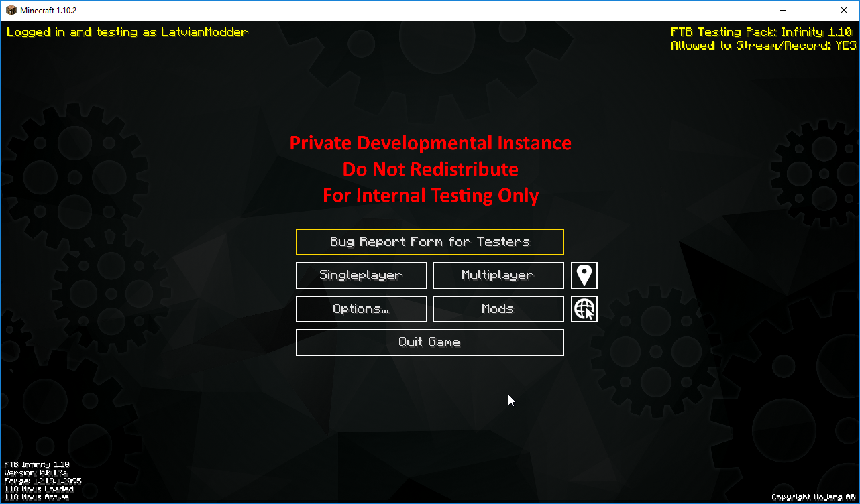Close the Minecraft 1.10.2 window
This screenshot has height=504, width=860.
tap(843, 10)
